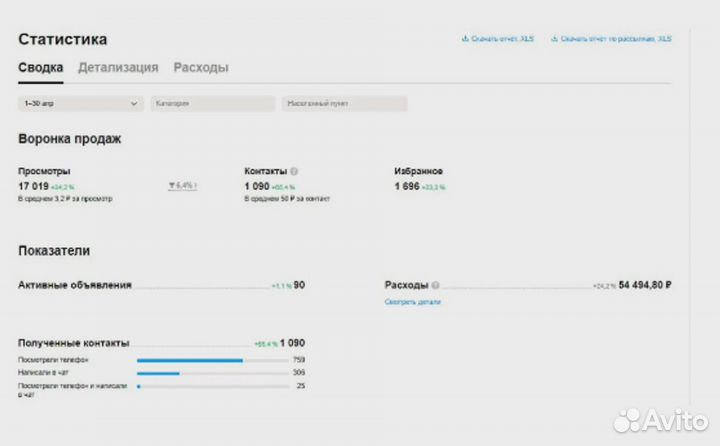Image resolution: width=720 pixels, height=446 pixels.
Task: Click the 6,4% funnel conversion indicator
Action: pyautogui.click(x=182, y=186)
